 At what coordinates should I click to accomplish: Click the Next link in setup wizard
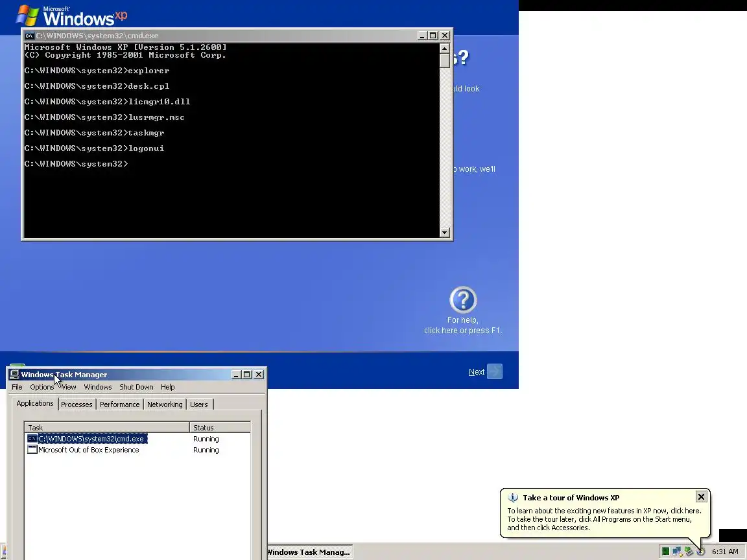[x=477, y=372]
